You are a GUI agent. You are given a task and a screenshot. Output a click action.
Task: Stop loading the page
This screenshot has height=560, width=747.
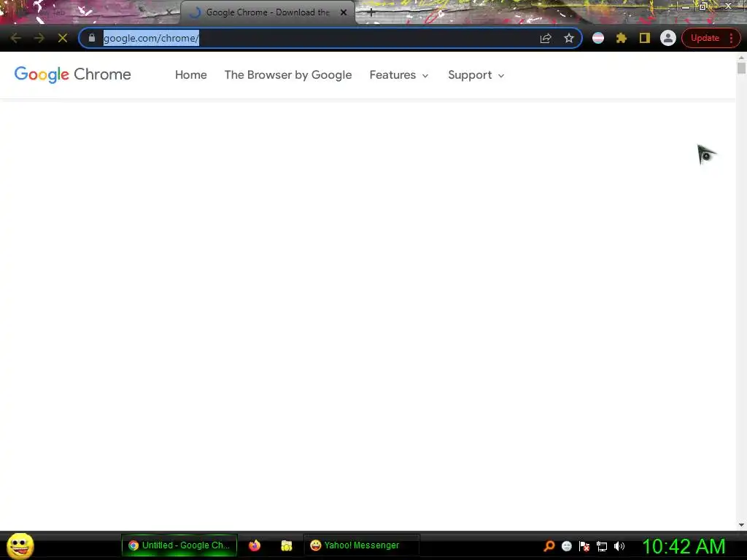click(x=63, y=38)
